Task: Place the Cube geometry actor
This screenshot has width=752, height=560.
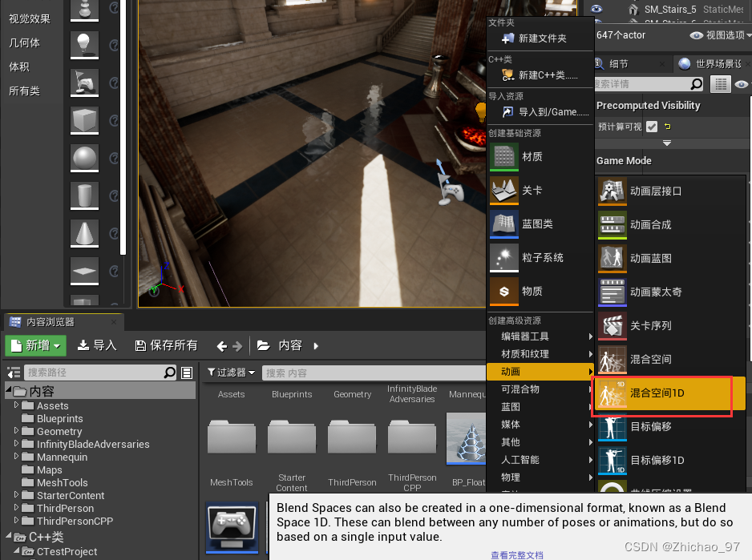Action: tap(84, 120)
